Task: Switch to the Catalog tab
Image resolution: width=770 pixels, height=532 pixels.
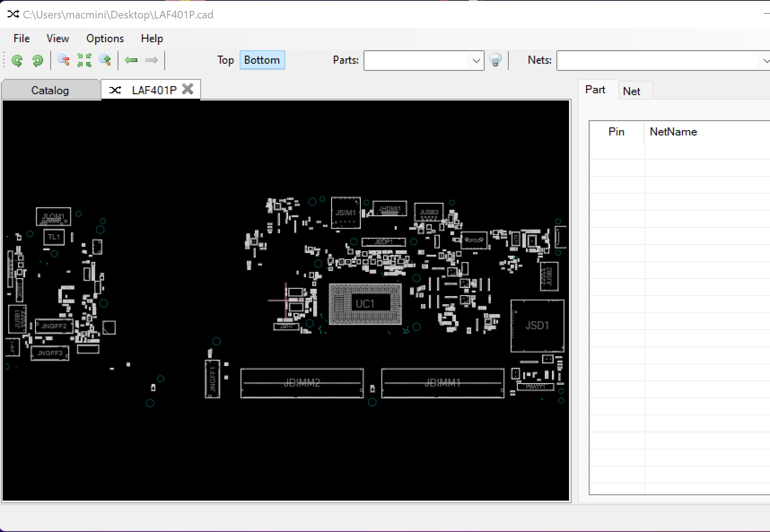Action: [50, 90]
